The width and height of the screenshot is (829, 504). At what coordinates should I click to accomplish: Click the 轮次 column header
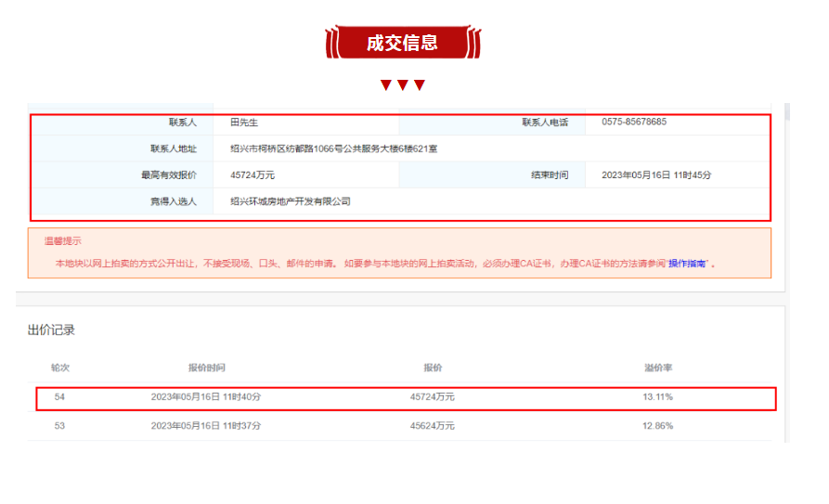pos(59,368)
